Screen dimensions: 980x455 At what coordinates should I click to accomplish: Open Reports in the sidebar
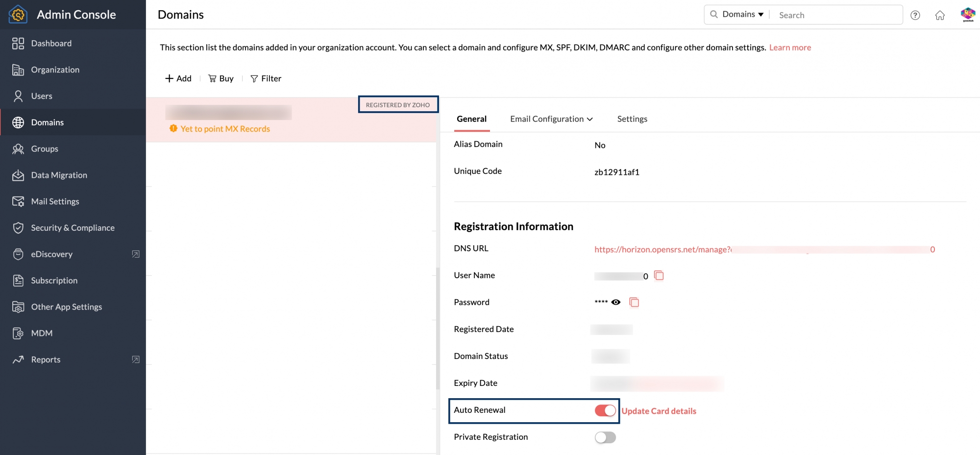coord(46,359)
